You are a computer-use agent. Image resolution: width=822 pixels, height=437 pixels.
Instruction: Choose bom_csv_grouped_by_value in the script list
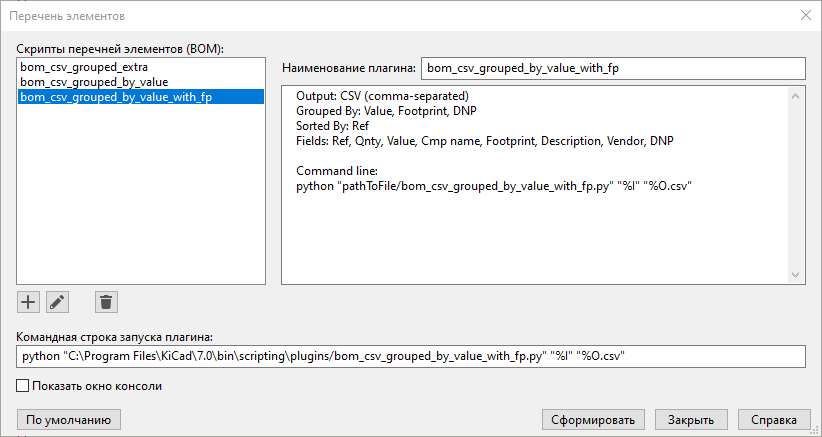(94, 81)
